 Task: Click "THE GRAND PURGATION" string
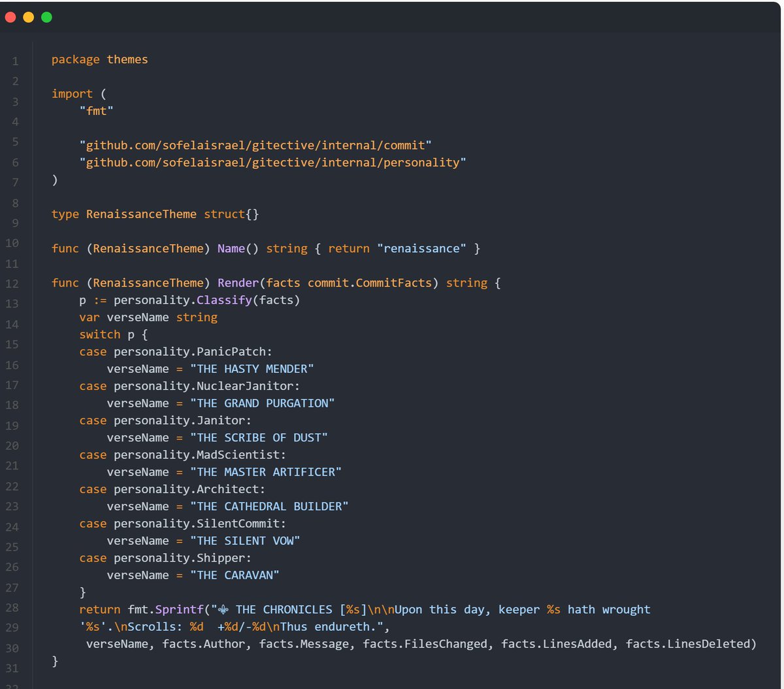click(263, 403)
